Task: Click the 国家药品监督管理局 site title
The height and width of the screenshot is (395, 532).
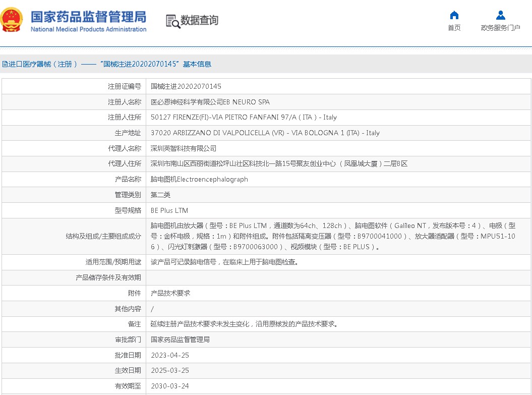Action: [x=88, y=17]
